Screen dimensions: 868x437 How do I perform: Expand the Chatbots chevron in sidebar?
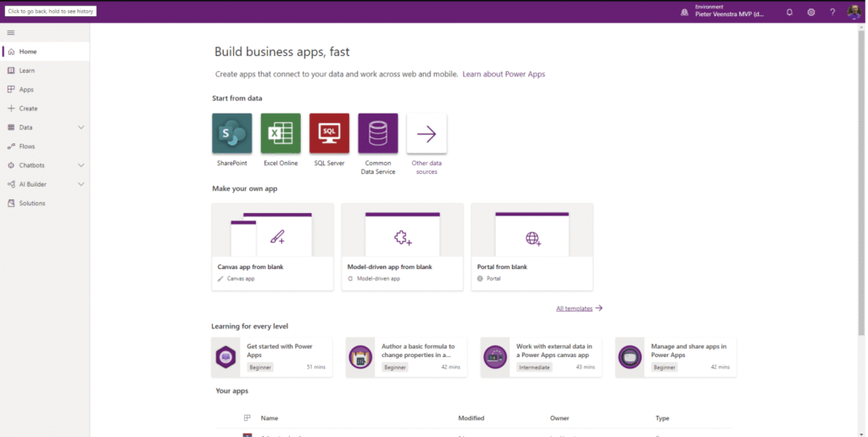(81, 165)
